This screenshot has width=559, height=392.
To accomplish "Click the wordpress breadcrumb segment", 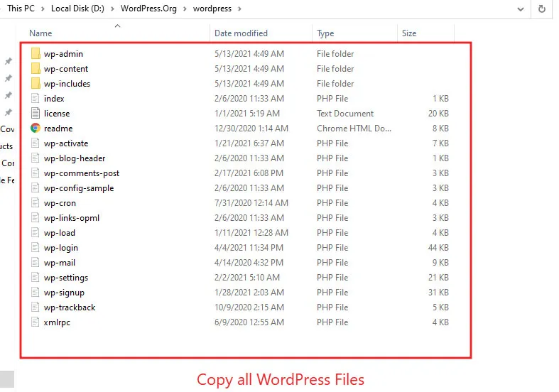I will (x=212, y=9).
